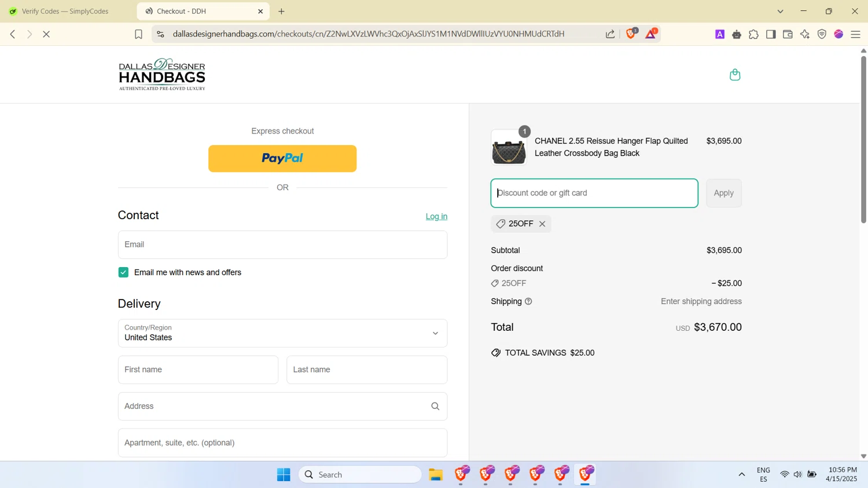Open the Brave VPN shield icon

tap(822, 35)
